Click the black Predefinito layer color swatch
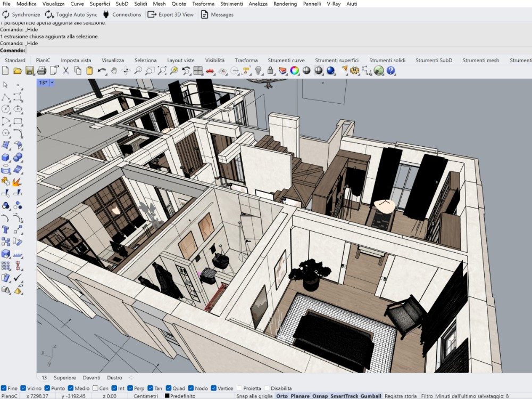Image resolution: width=532 pixels, height=399 pixels. click(x=167, y=396)
